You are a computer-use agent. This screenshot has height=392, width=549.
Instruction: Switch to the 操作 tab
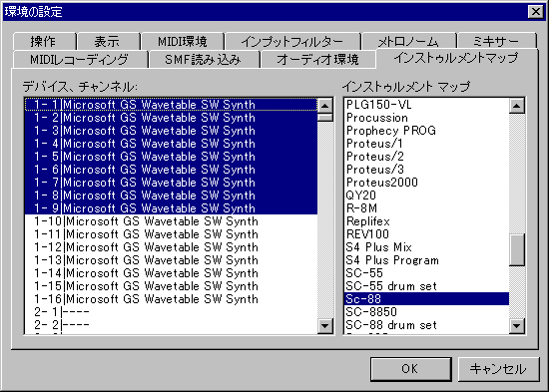tap(44, 41)
